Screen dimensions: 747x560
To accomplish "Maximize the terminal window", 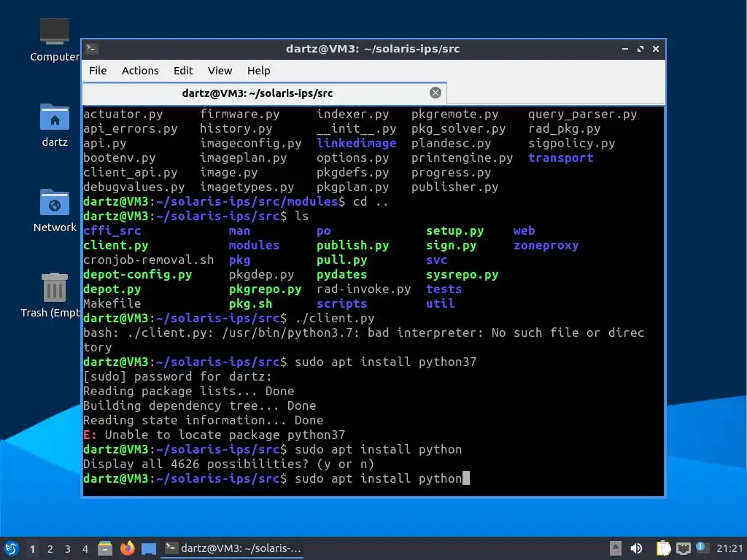I will (640, 49).
